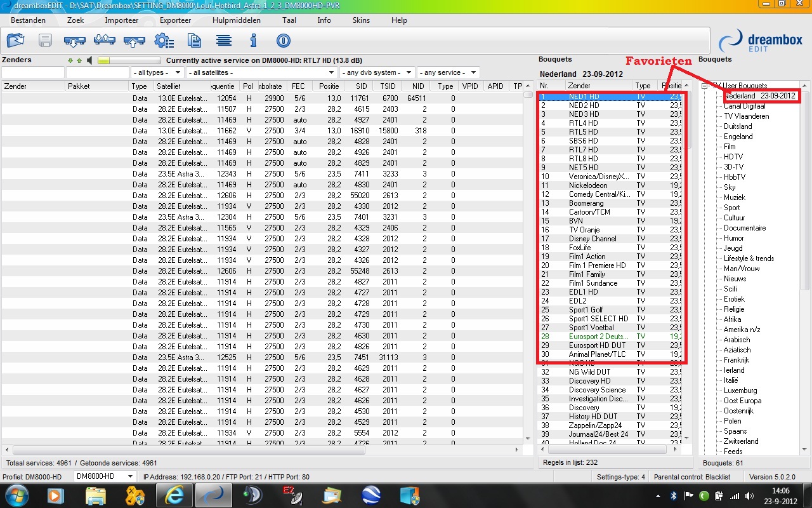Click the green up arrow beside Zenders
The image size is (812, 508).
(79, 61)
